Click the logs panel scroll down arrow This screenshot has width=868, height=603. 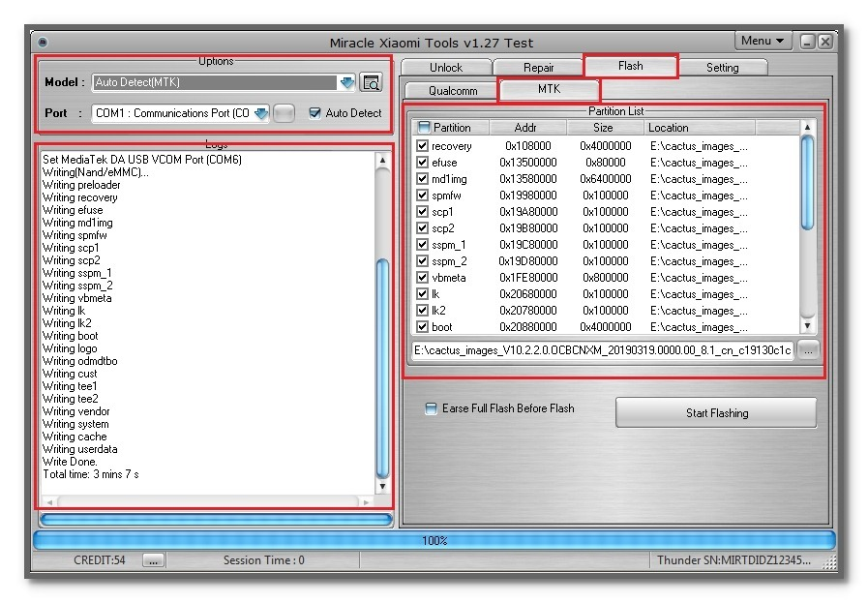pos(382,487)
